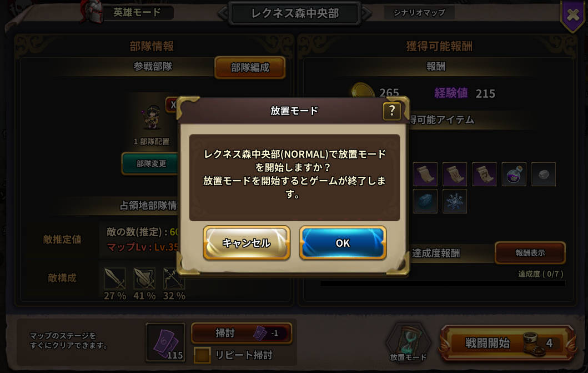Start battle with 戦闘開始 button
Viewport: 588px width, 373px height.
pyautogui.click(x=507, y=342)
